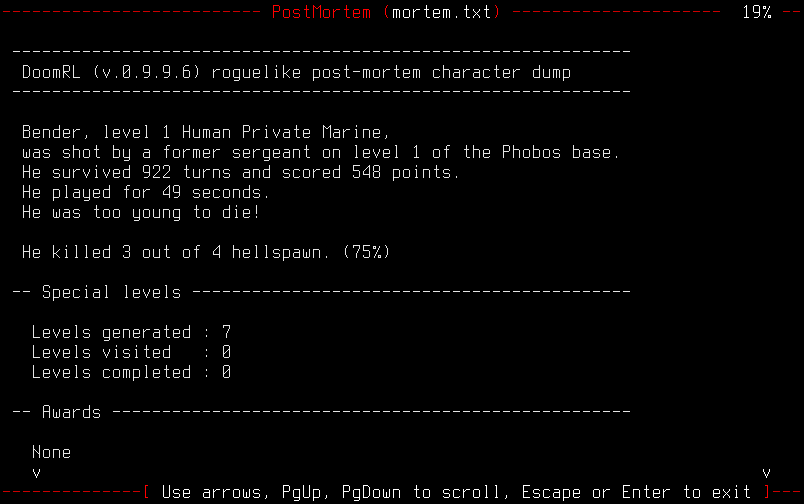Click the left down-arrow scroll indicator
This screenshot has height=504, width=804.
tap(36, 472)
